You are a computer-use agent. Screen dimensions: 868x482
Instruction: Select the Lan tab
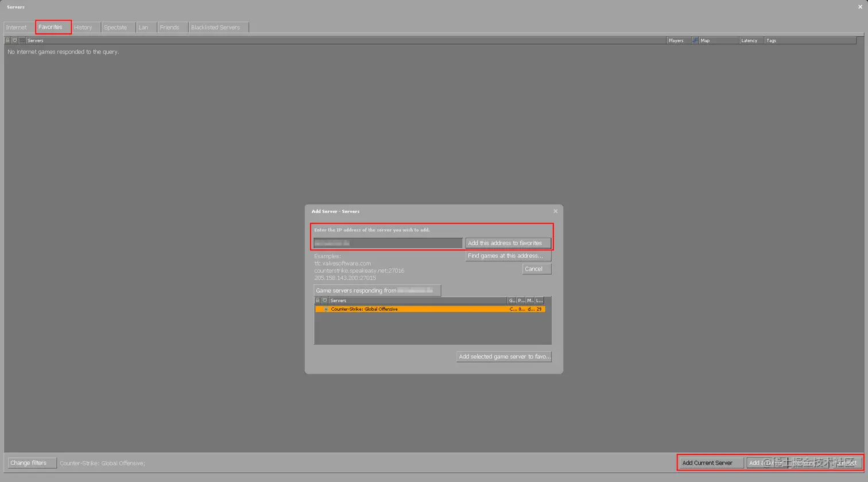(146, 28)
